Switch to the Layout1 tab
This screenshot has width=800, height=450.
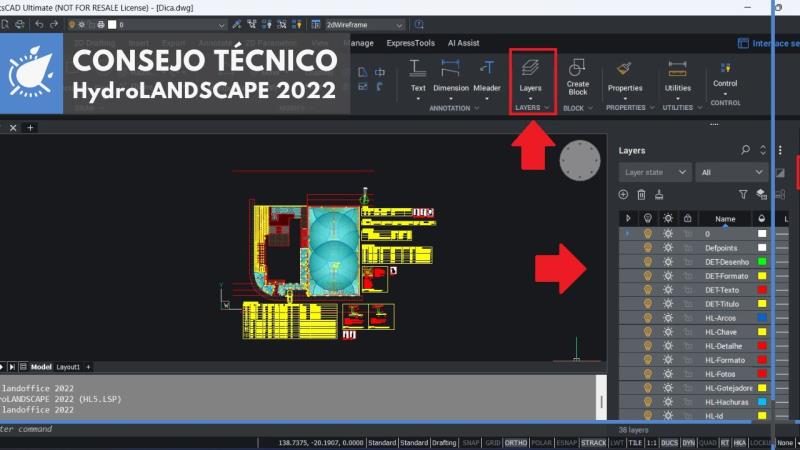click(68, 367)
